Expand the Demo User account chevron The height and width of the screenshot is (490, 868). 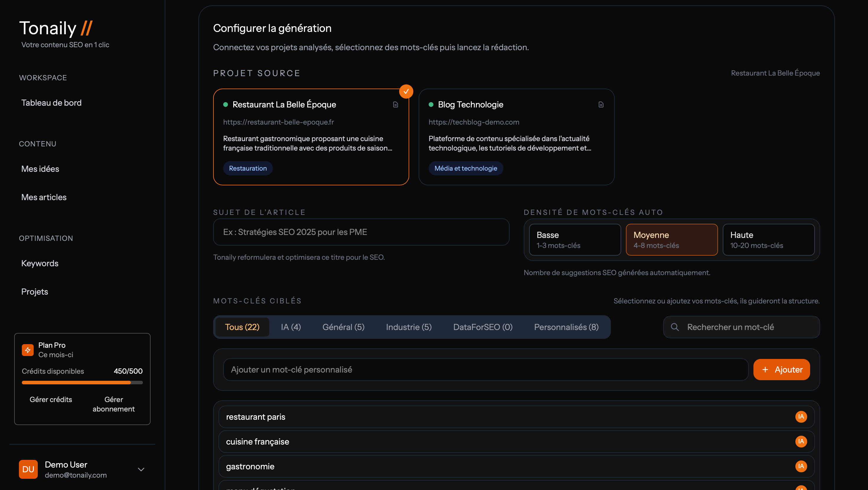pyautogui.click(x=141, y=469)
